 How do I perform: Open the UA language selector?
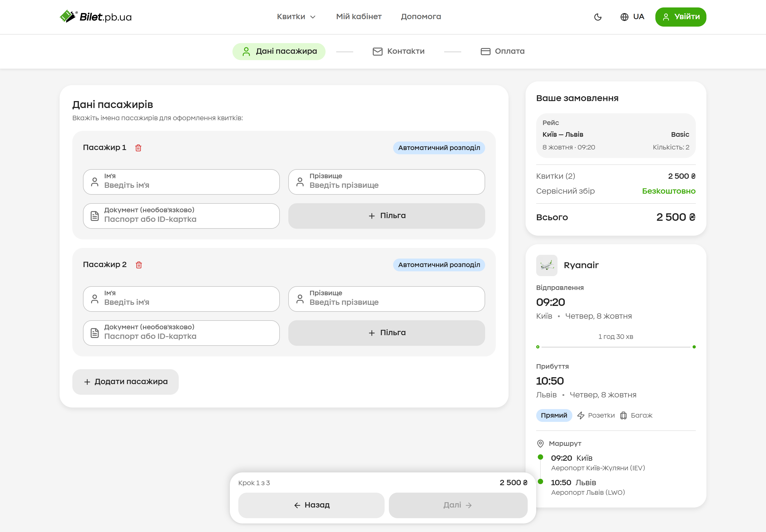click(x=632, y=17)
